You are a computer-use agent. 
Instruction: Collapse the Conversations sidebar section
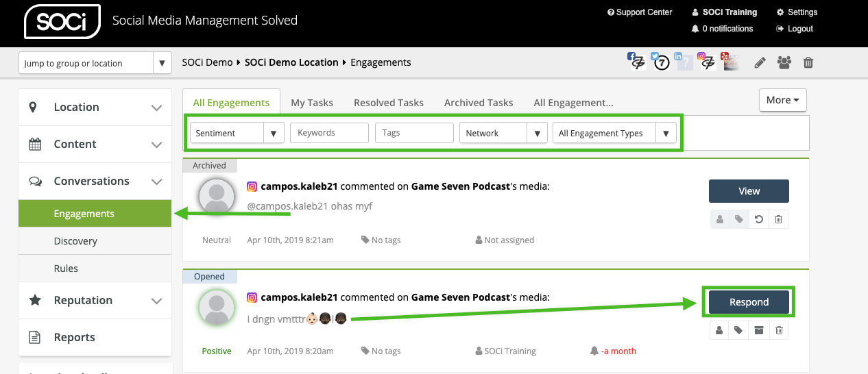pos(95,181)
